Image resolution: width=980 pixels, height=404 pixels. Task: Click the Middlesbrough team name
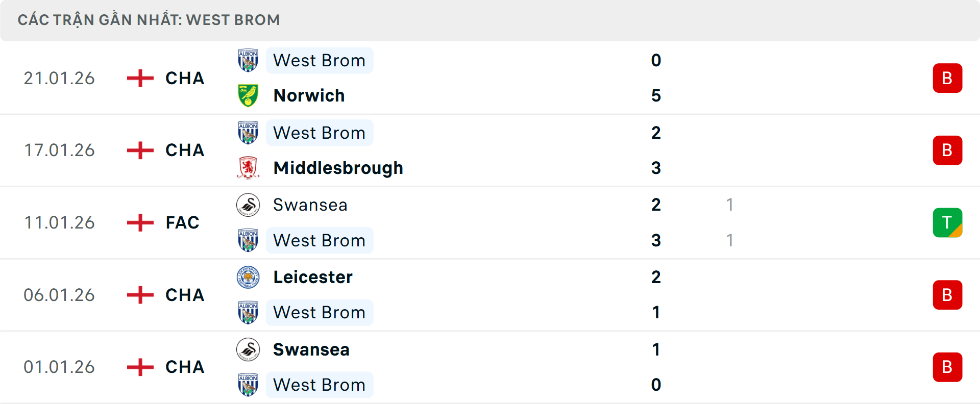point(337,167)
